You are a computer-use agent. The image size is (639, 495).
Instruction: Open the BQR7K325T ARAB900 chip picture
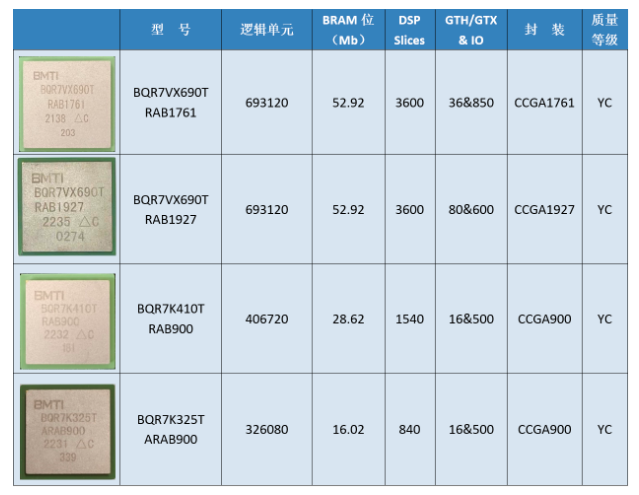68,432
